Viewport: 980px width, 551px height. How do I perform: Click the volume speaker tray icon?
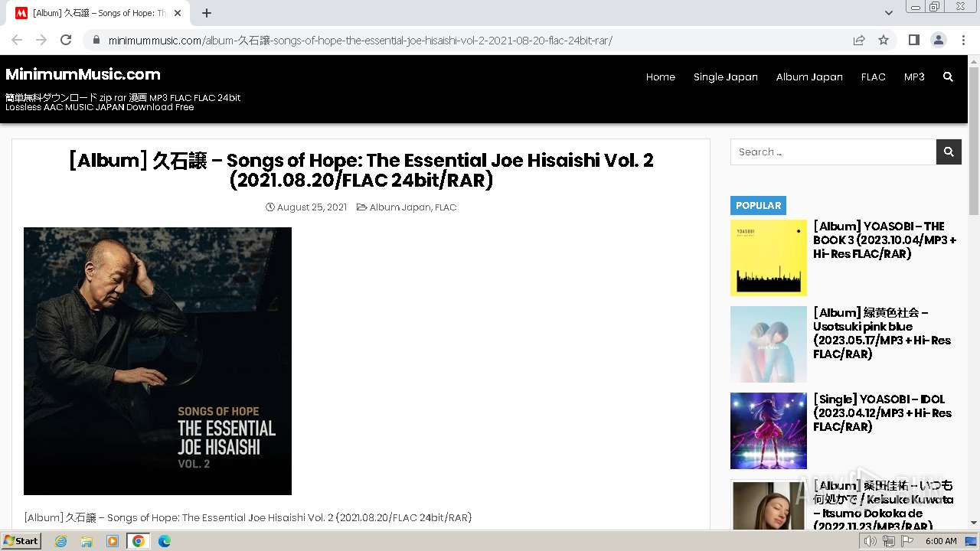point(871,541)
